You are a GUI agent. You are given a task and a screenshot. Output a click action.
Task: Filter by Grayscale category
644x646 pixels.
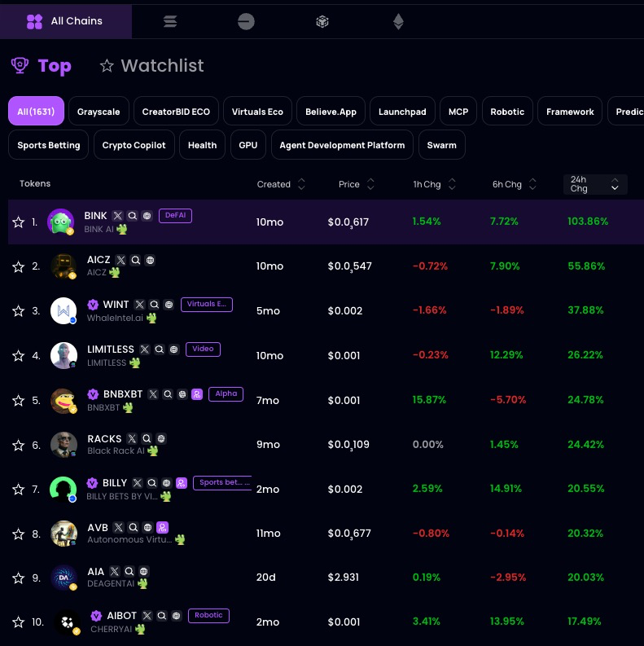click(99, 112)
